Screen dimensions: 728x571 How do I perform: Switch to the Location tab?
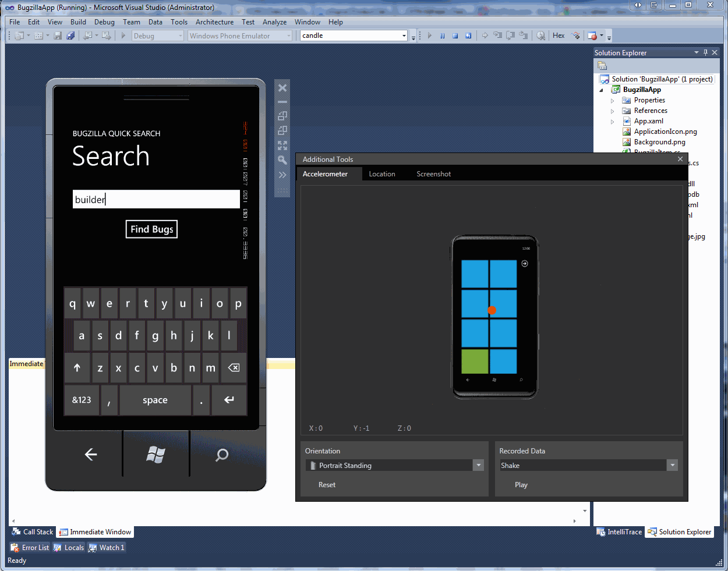click(382, 174)
